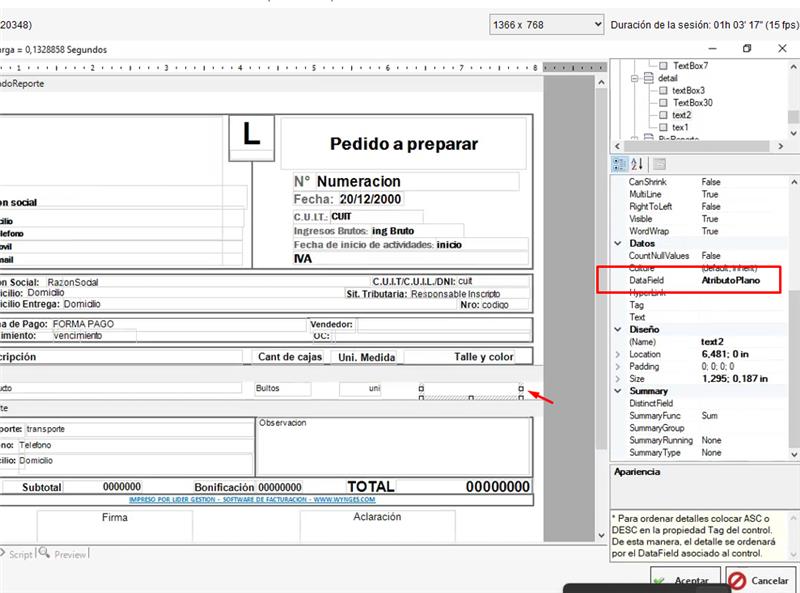This screenshot has width=800, height=593.
Task: Collapse the detail node in the tree
Action: click(x=634, y=79)
